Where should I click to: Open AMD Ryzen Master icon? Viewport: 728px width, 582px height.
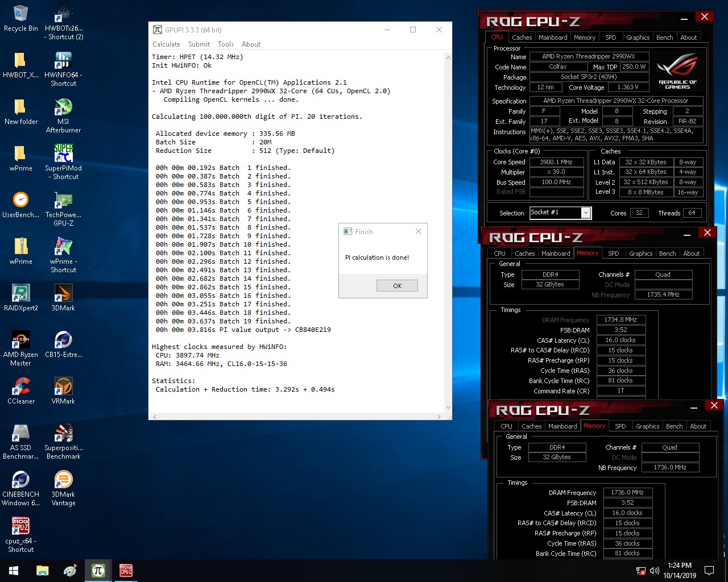(20, 349)
